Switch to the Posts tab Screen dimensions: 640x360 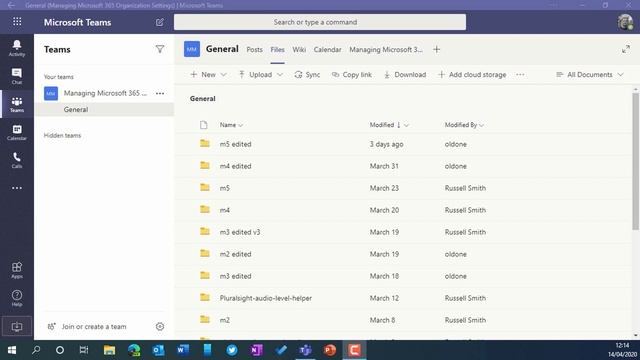coord(254,49)
